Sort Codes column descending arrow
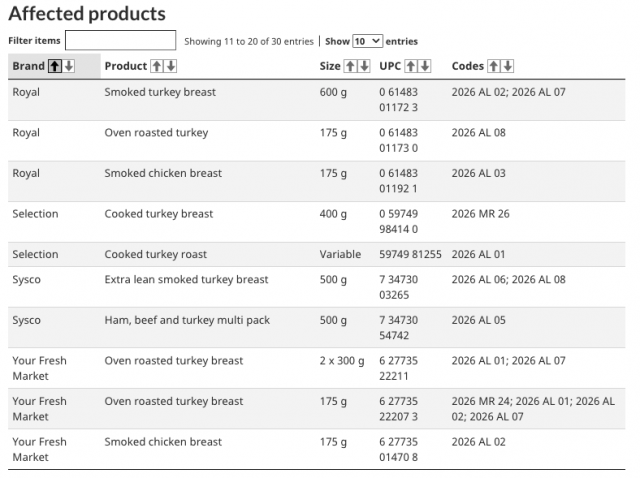Screen dimensions: 640x478 point(508,66)
